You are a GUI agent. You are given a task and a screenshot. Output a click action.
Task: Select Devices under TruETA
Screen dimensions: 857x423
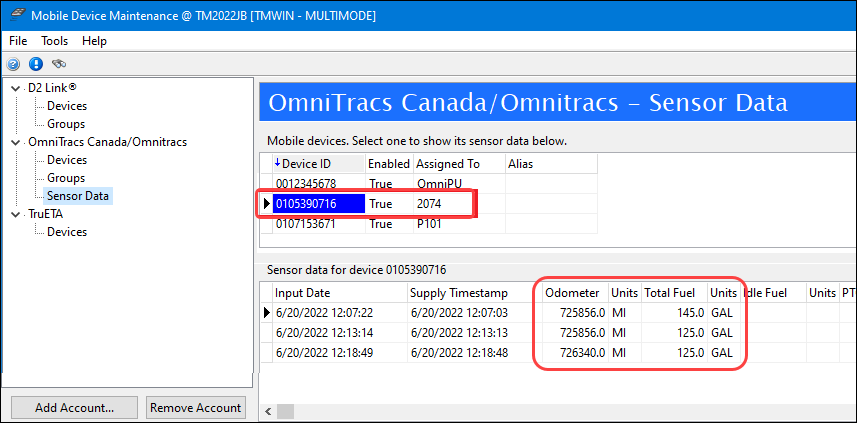[67, 232]
